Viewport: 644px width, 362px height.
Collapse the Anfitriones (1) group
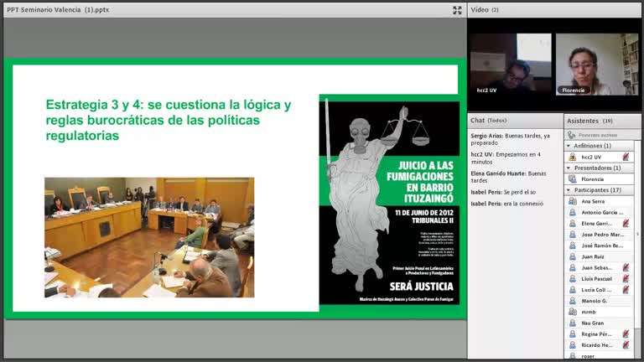coord(569,146)
